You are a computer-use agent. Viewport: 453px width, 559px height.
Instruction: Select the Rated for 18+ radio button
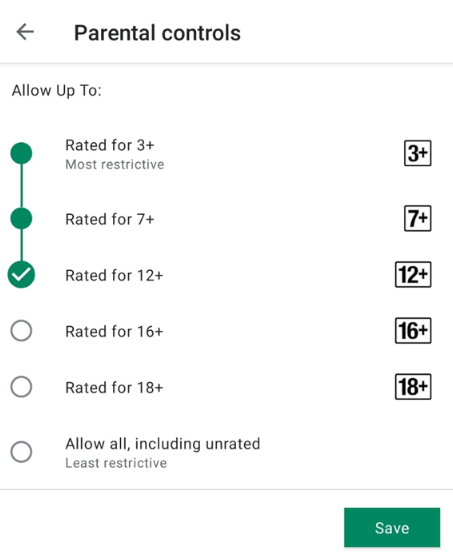[x=21, y=387]
